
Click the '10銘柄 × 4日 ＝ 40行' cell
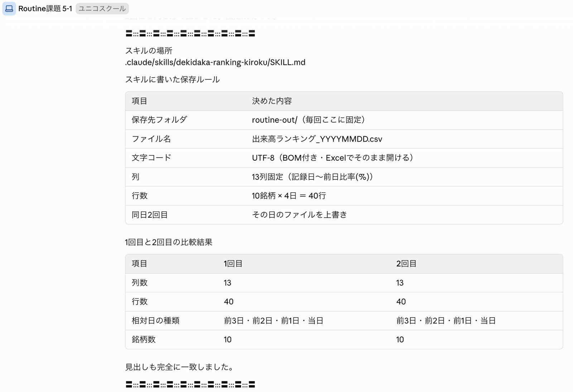pos(289,196)
